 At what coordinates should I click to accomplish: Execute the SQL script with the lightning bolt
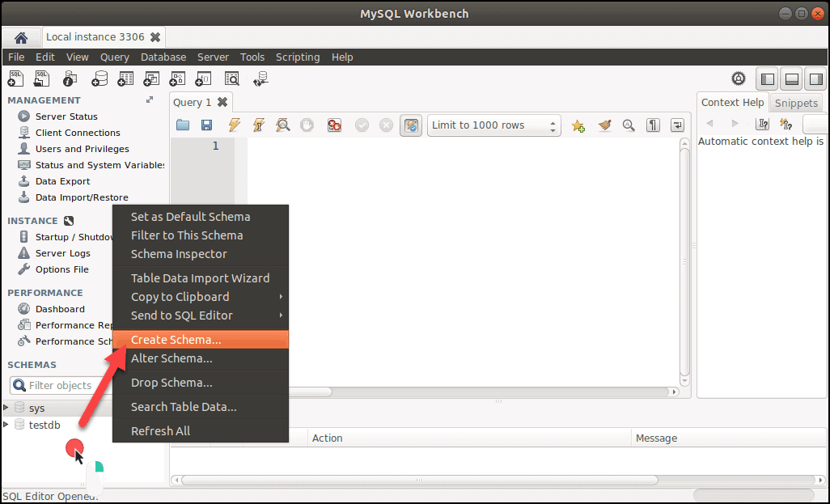pos(235,125)
